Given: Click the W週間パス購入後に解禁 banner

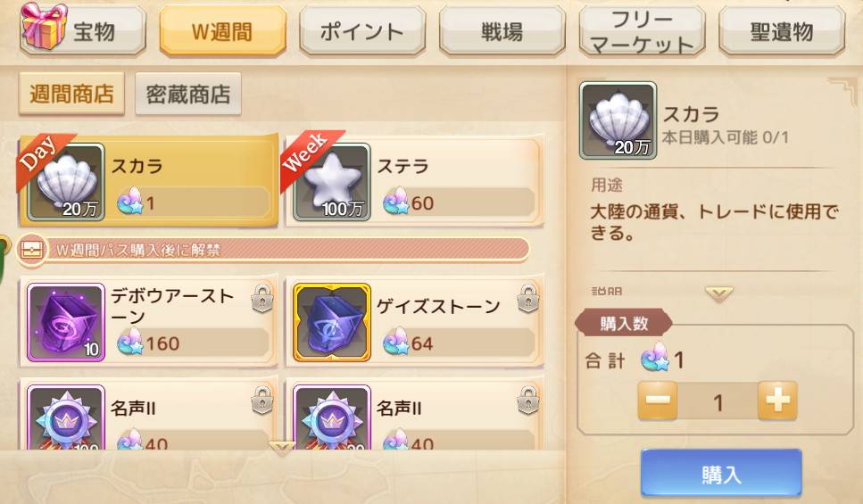Looking at the screenshot, I should [274, 250].
